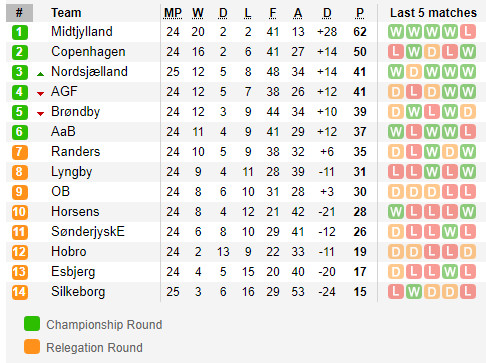Click the red down arrow beside AGF

(x=40, y=94)
